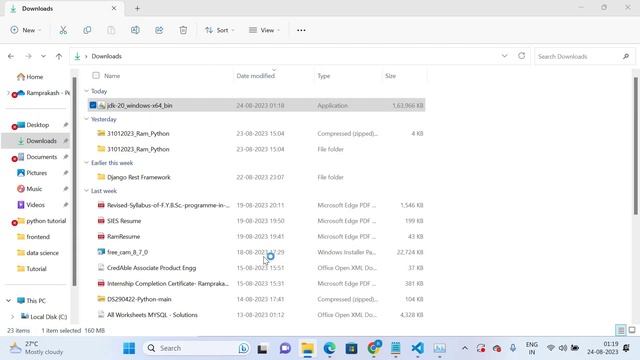This screenshot has height=360, width=640.
Task: Refresh the Downloads folder
Action: 522,56
